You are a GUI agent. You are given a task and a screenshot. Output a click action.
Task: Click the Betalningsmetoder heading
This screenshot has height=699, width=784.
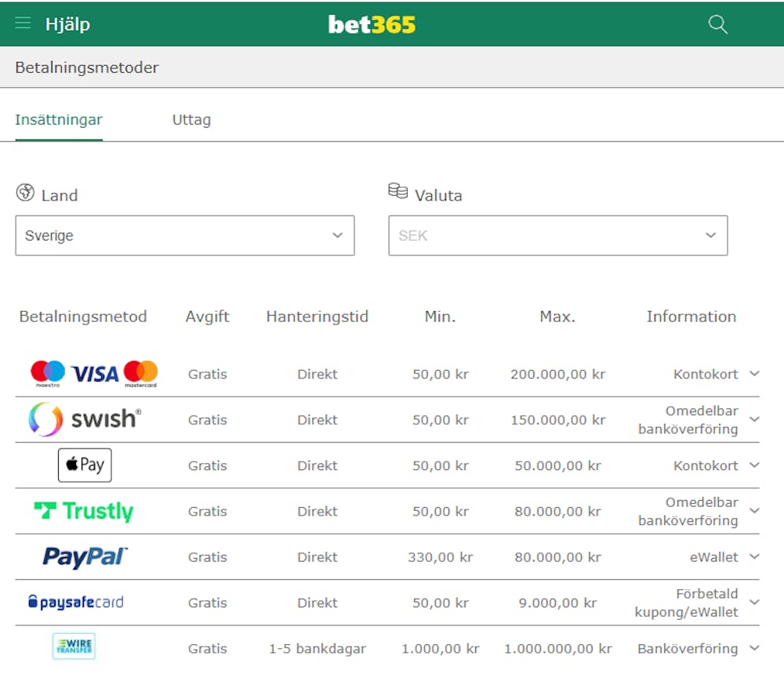pyautogui.click(x=86, y=67)
